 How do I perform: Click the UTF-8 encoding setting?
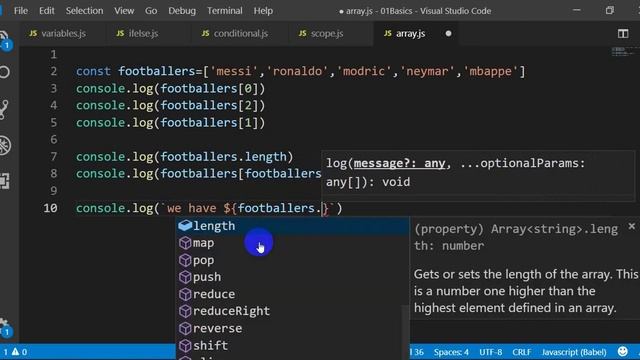click(x=491, y=352)
